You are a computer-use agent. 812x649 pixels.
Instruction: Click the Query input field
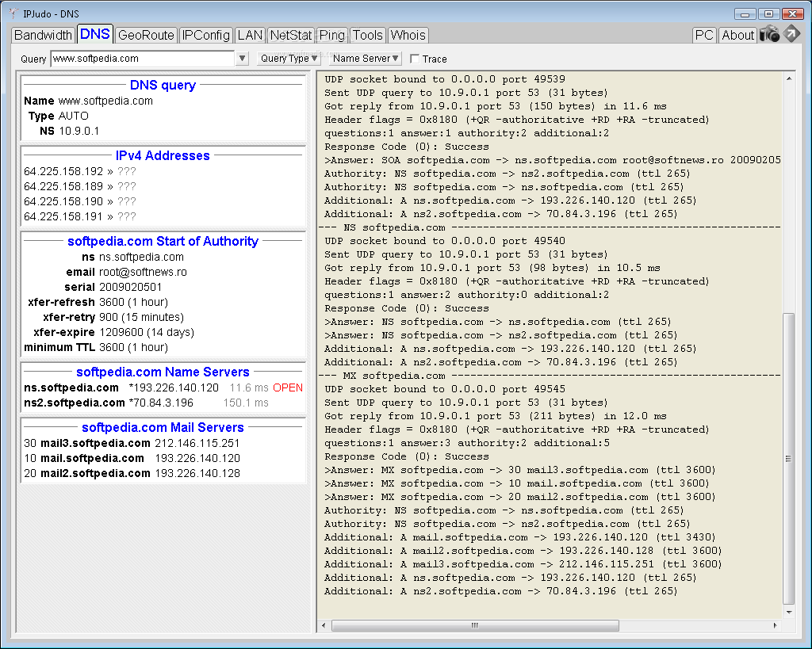click(143, 59)
